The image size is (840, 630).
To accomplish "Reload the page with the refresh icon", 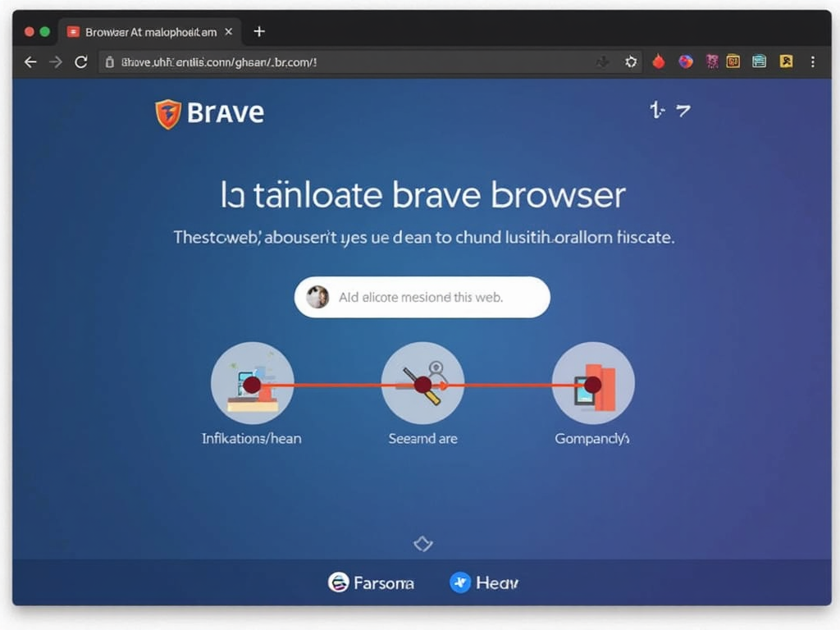I will (81, 62).
